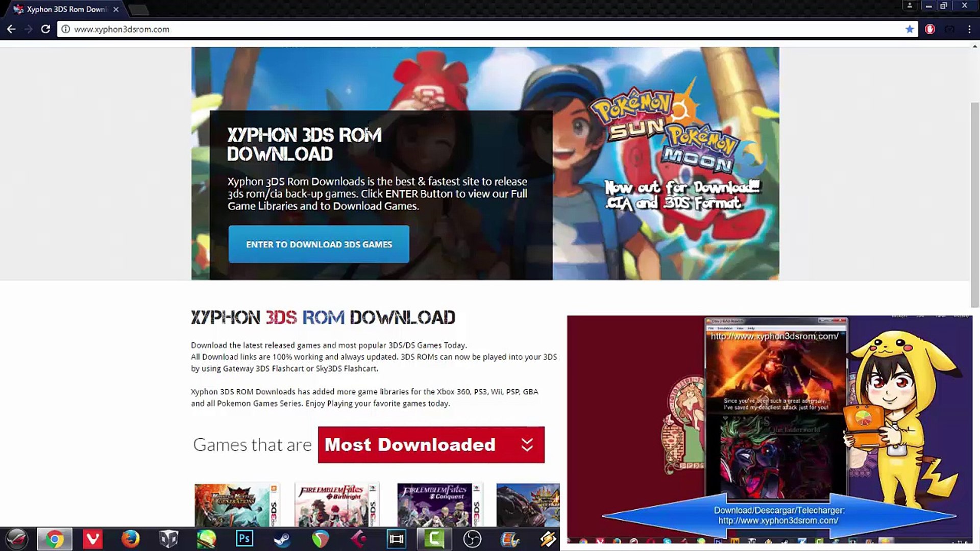Reload the Xyphon 3DS page
Viewport: 980px width, 551px height.
tap(45, 29)
